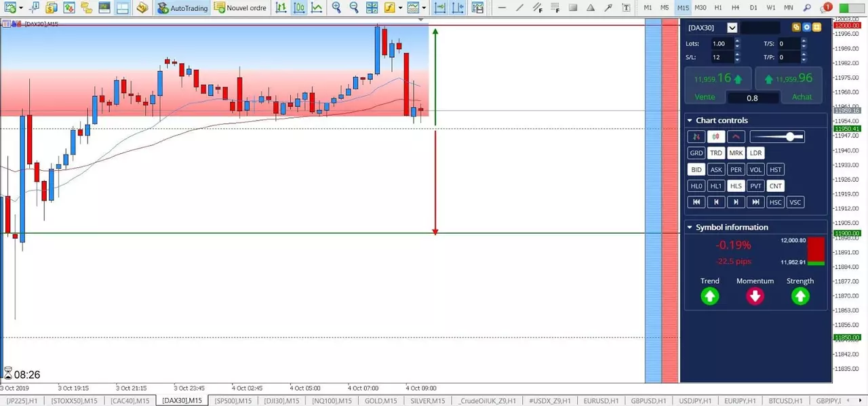
Task: Switch chart to bar chart mode
Action: point(280,7)
